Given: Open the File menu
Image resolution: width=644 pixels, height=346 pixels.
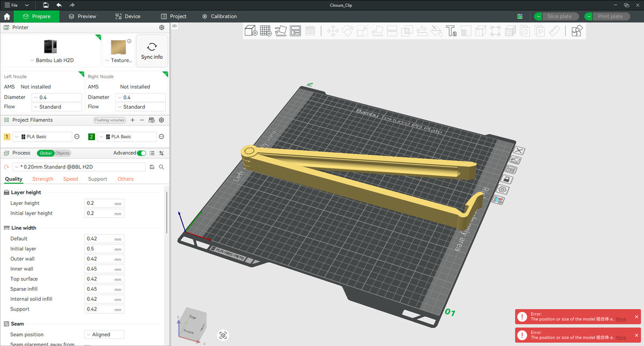Looking at the screenshot, I should tap(12, 5).
